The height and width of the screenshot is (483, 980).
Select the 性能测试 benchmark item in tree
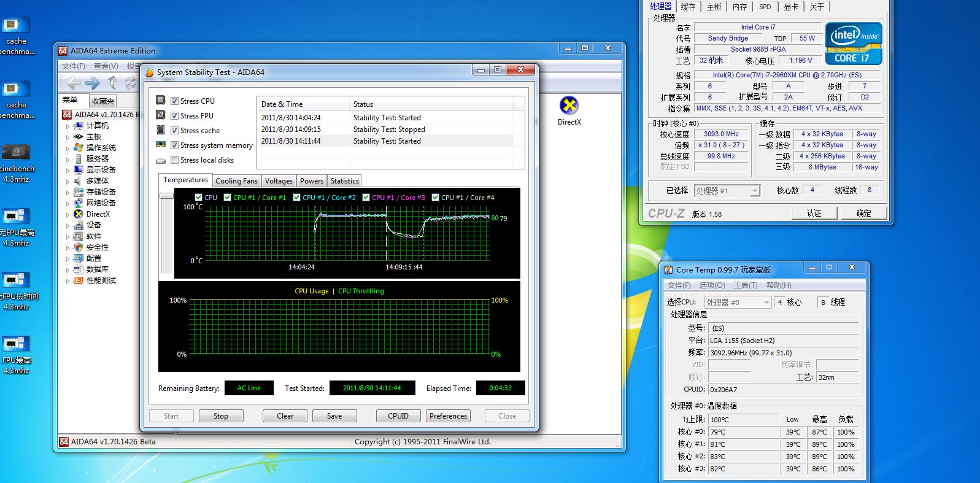tap(101, 280)
